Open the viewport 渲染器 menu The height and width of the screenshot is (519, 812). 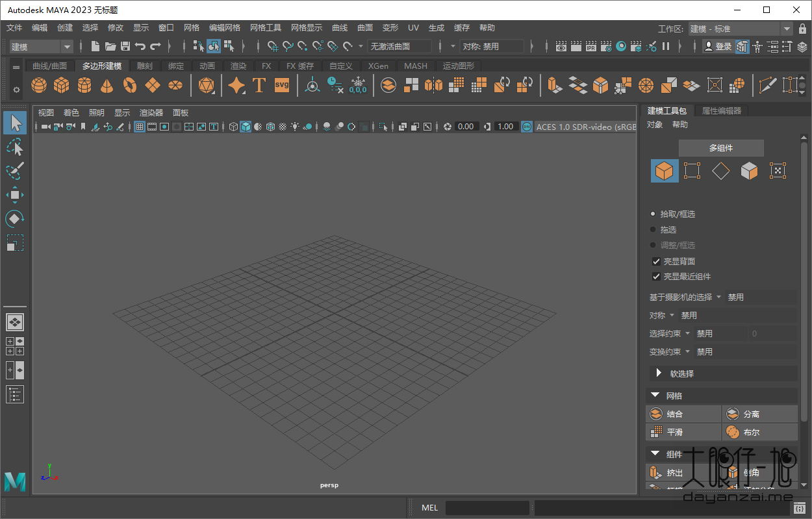[151, 112]
